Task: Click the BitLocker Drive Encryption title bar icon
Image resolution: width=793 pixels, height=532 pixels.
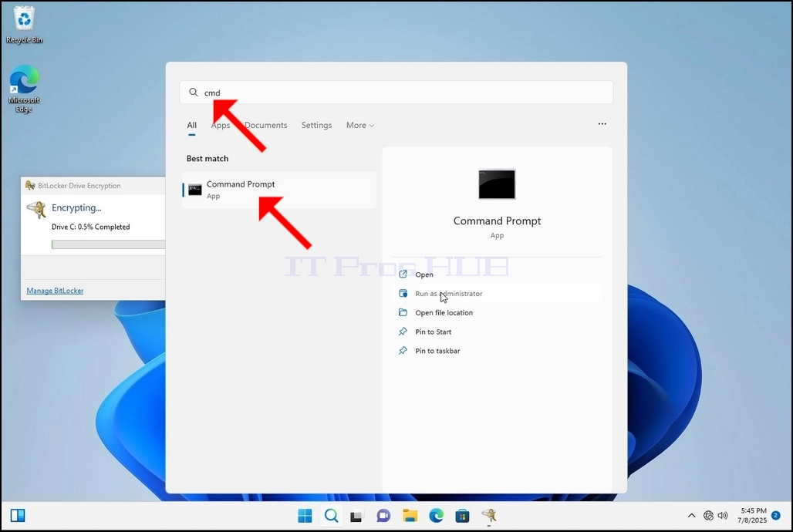Action: (30, 186)
